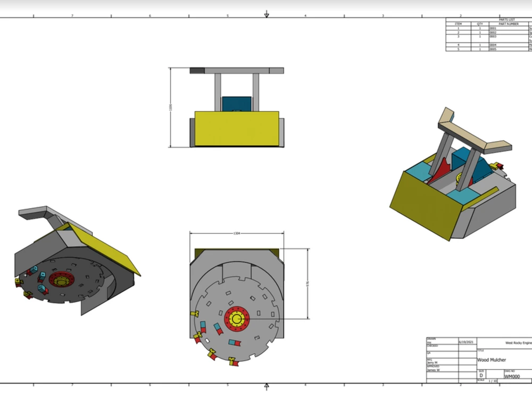Screen dimensions: 532x399
Task: Click the scale value 1 / 10
Action: coord(493,381)
